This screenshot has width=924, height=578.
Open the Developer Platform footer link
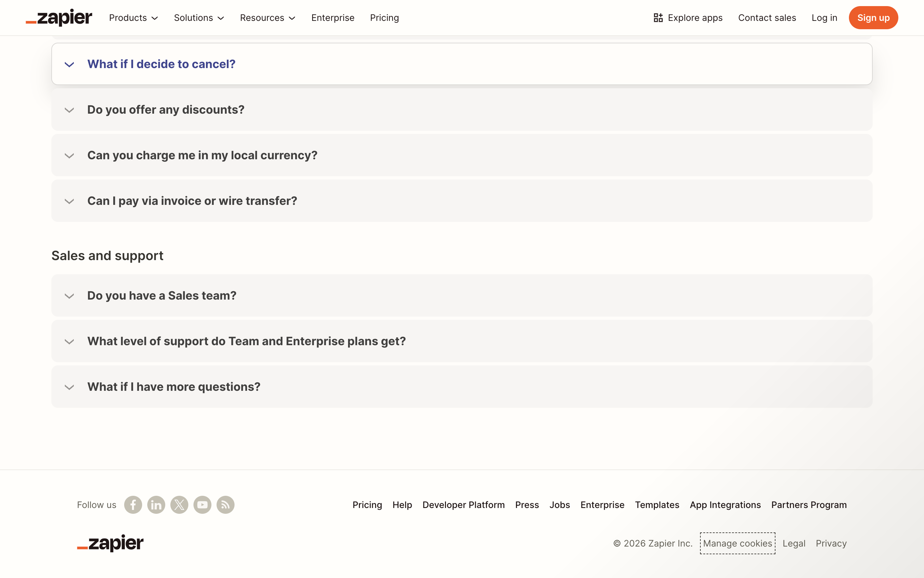pos(463,504)
